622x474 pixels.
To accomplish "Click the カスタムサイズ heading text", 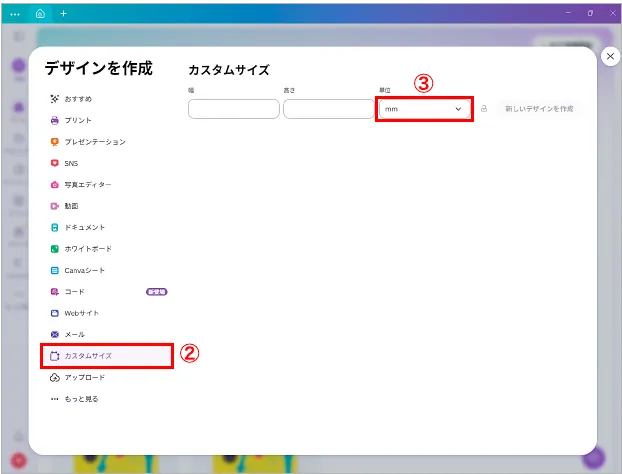I will click(229, 70).
